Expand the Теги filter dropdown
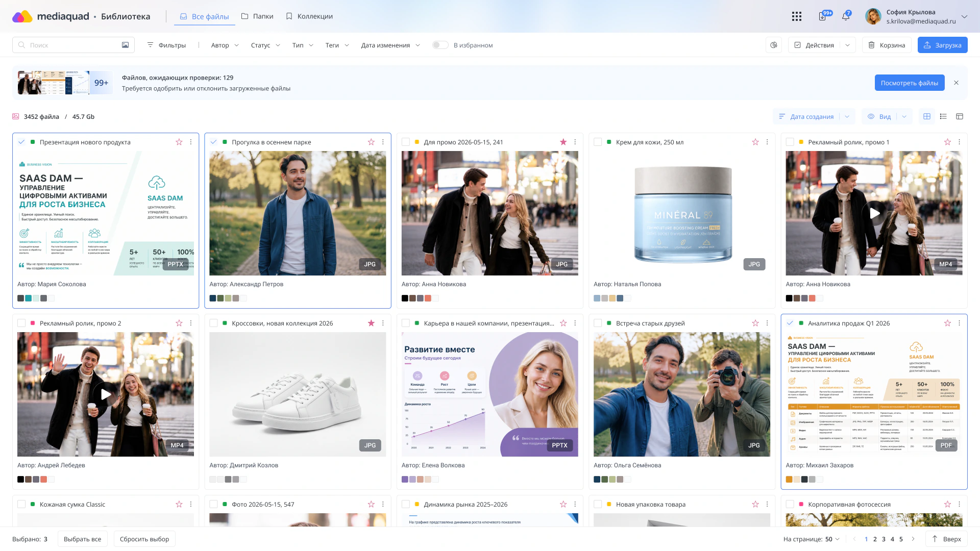980x551 pixels. coord(337,45)
